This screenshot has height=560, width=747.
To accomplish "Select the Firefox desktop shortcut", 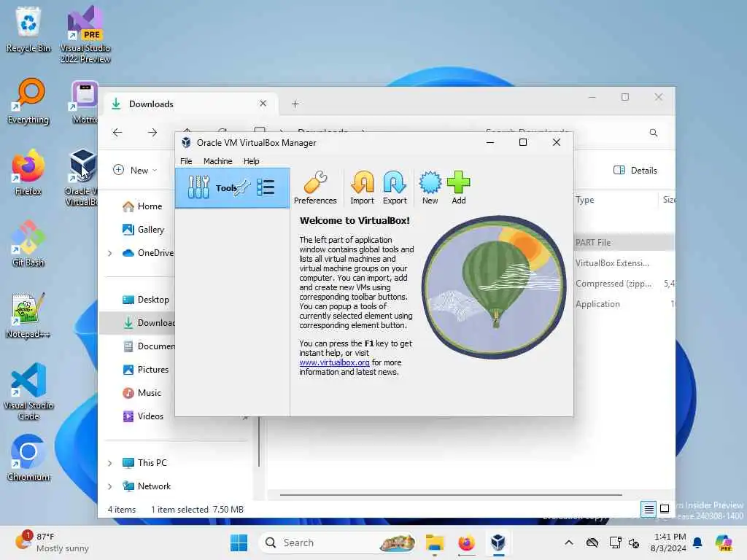I will [28, 173].
